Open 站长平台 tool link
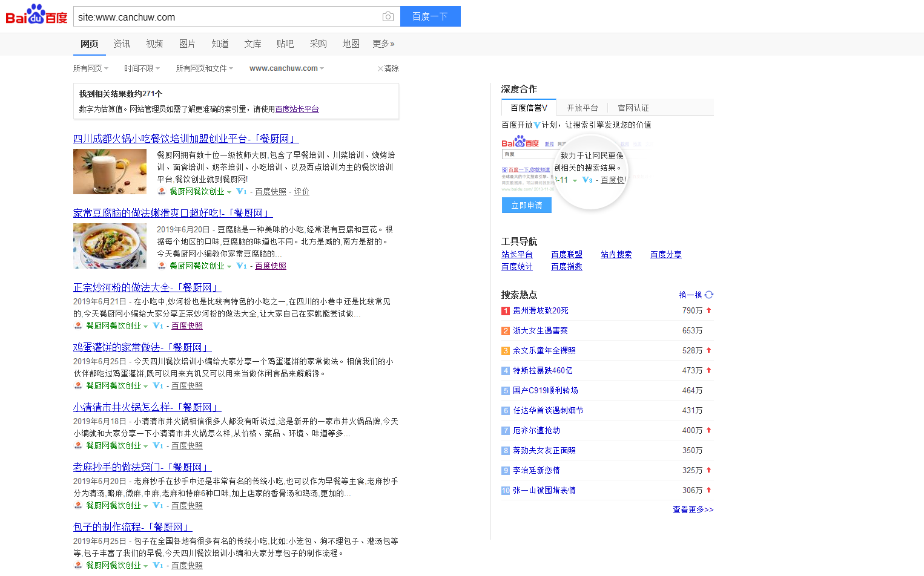This screenshot has height=576, width=924. pyautogui.click(x=517, y=254)
